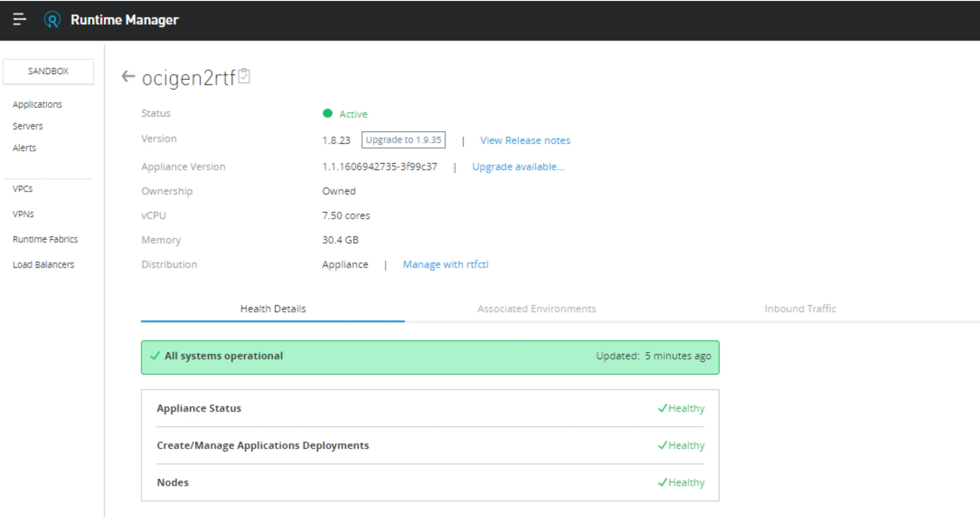Navigate to VPCs

pos(23,189)
